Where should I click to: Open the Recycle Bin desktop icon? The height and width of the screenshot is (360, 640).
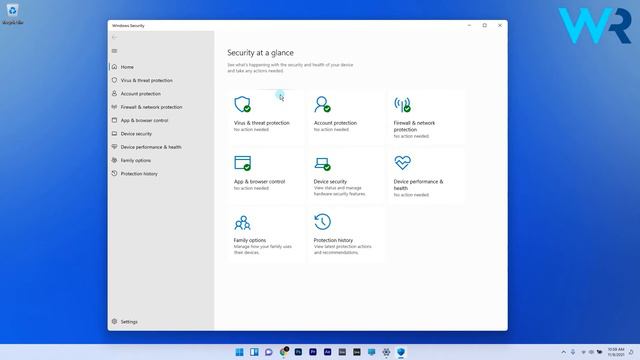click(x=12, y=14)
